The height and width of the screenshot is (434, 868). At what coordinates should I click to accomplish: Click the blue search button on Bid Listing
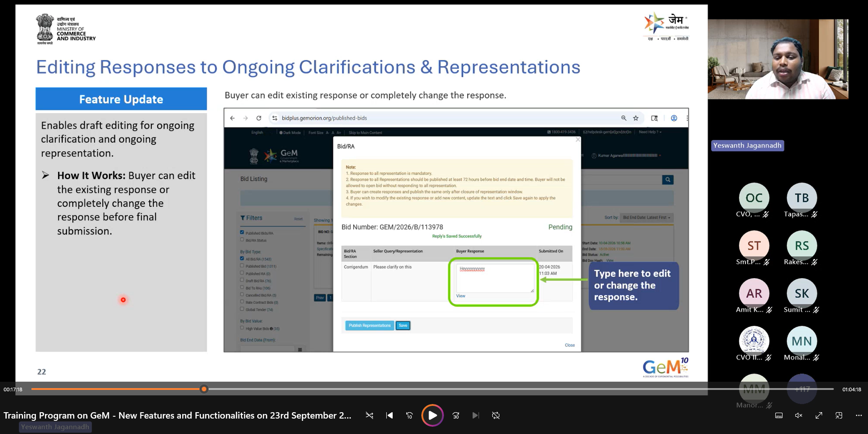[x=668, y=180]
